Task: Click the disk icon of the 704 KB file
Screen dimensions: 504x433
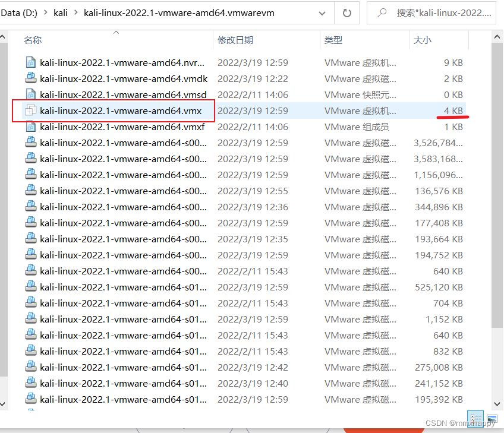Action: pyautogui.click(x=30, y=303)
